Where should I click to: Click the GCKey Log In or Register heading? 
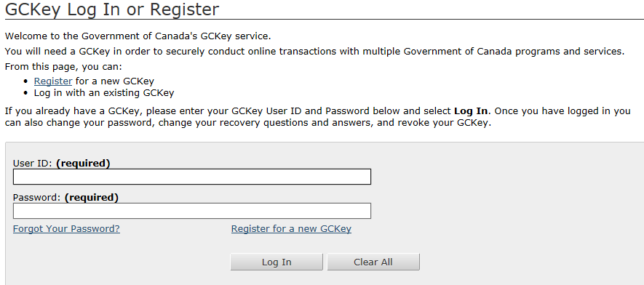pos(112,9)
